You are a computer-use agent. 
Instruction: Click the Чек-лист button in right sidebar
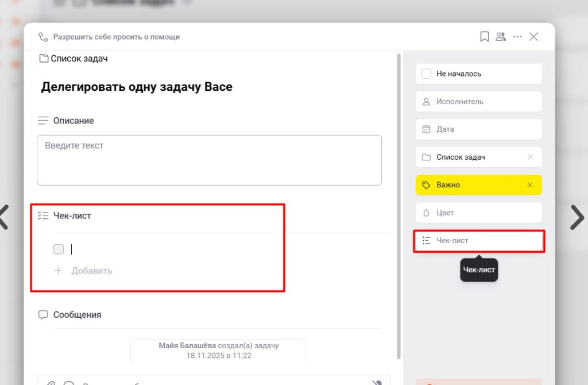pyautogui.click(x=478, y=241)
